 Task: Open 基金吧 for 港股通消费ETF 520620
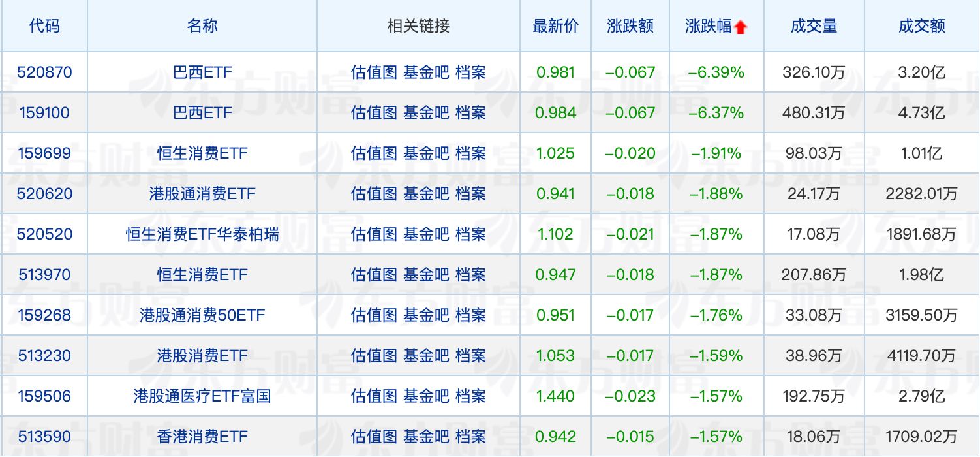click(426, 193)
